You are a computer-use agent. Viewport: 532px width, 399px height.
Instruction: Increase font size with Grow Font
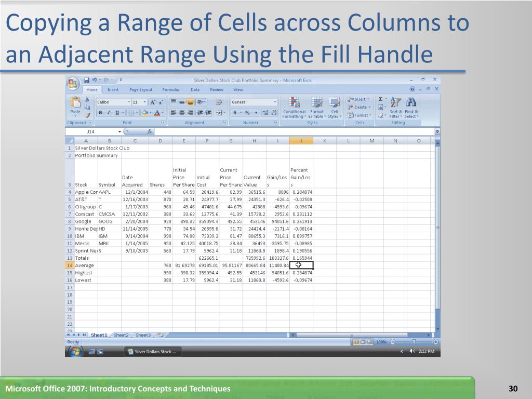point(153,102)
